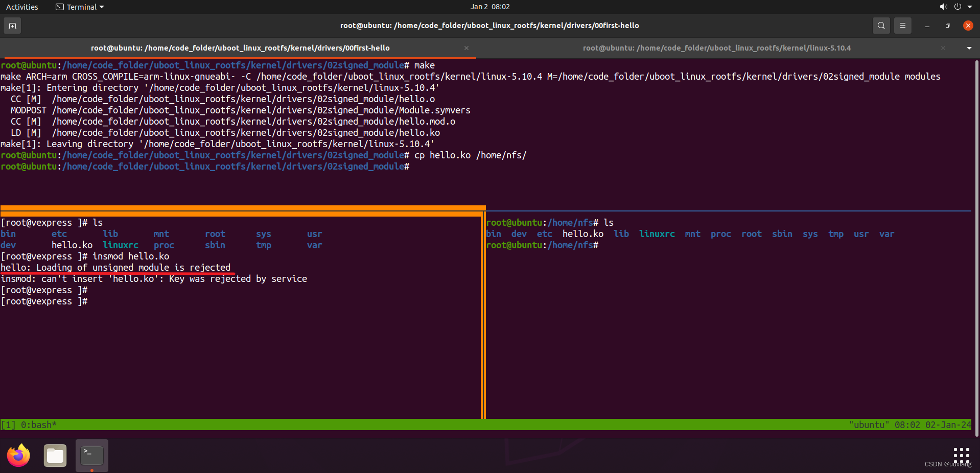Click the 'CC [M]' hello.o build line

(x=223, y=99)
